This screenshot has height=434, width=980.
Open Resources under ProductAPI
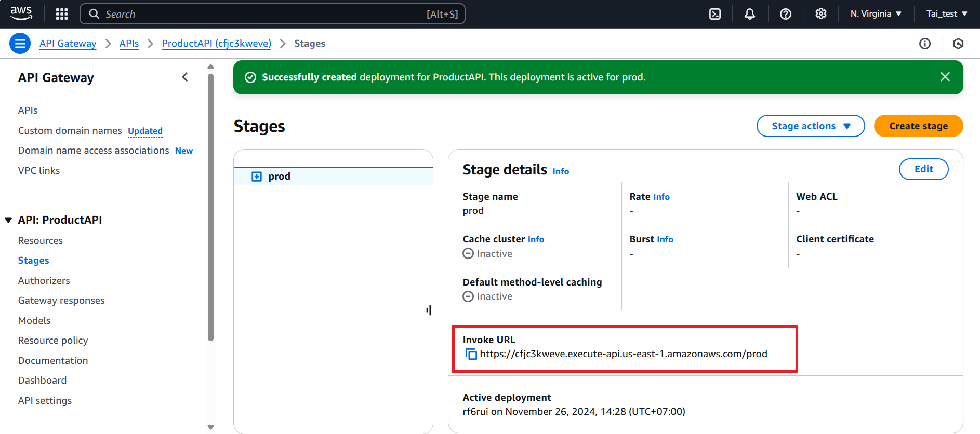click(x=41, y=241)
